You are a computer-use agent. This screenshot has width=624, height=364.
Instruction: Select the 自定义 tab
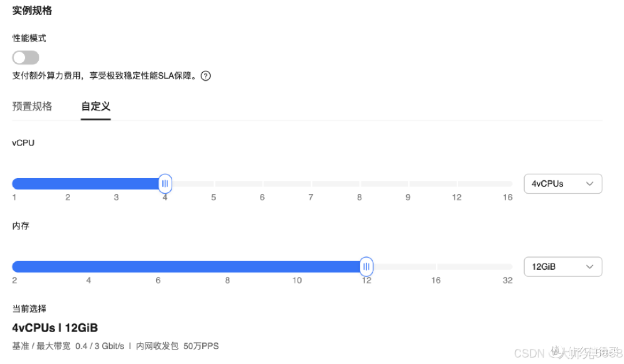point(95,106)
